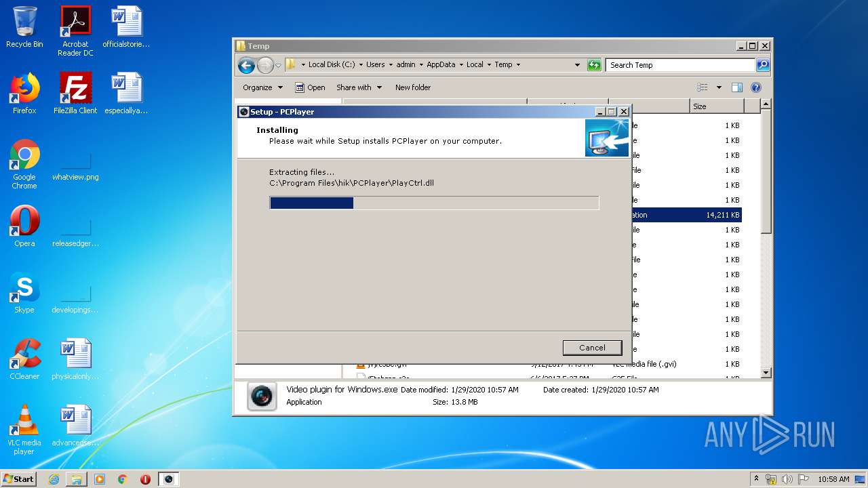
Task: Select the VLC media file (.gvi) row
Action: (551, 364)
